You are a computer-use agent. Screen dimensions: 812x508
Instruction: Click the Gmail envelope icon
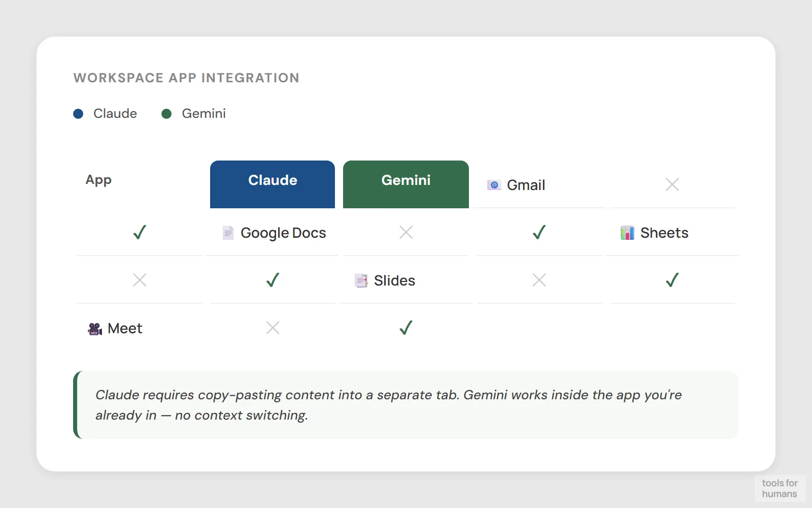click(x=493, y=185)
